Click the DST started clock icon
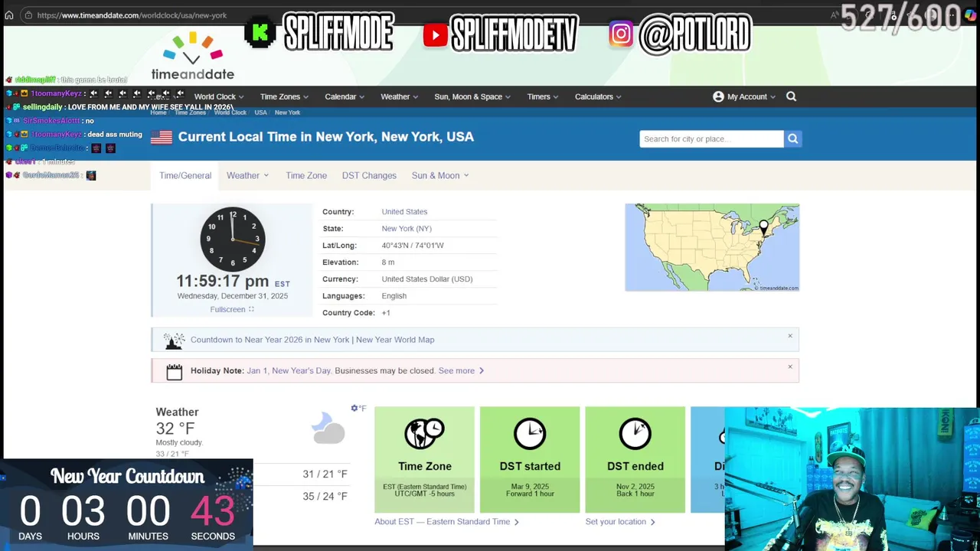The image size is (980, 551). [x=530, y=434]
